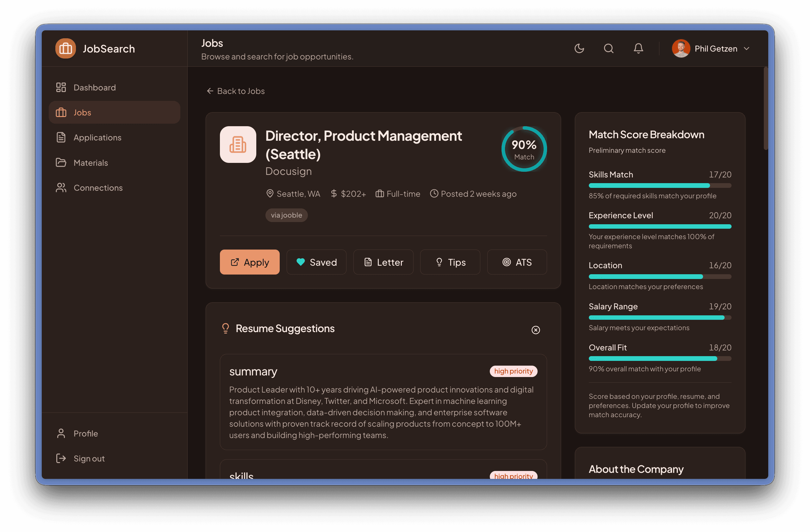Open notifications bell

638,49
